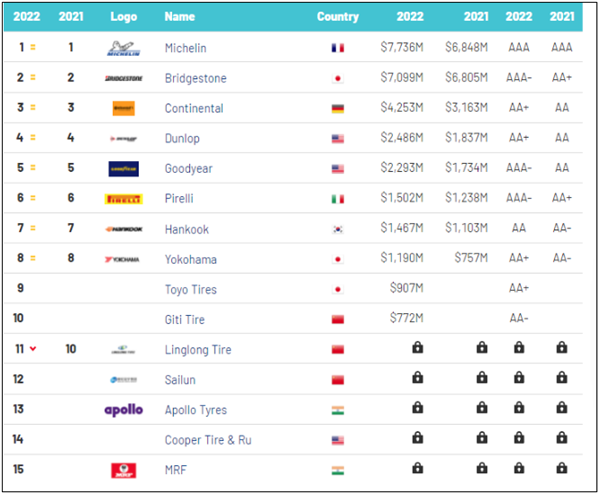
Task: Open the Pirelli logo
Action: click(x=123, y=199)
